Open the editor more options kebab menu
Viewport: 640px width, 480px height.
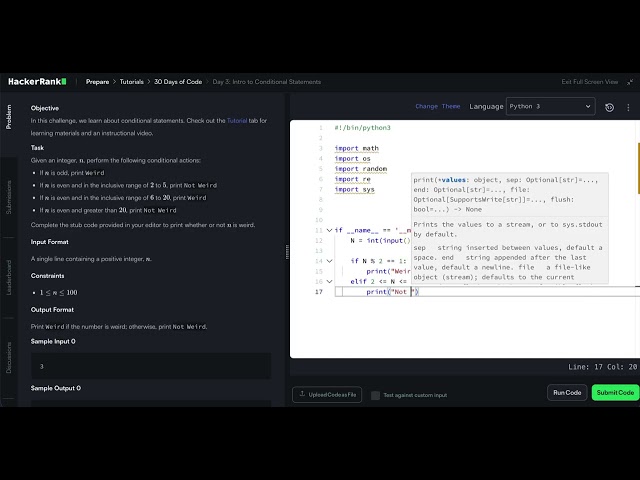[x=628, y=107]
